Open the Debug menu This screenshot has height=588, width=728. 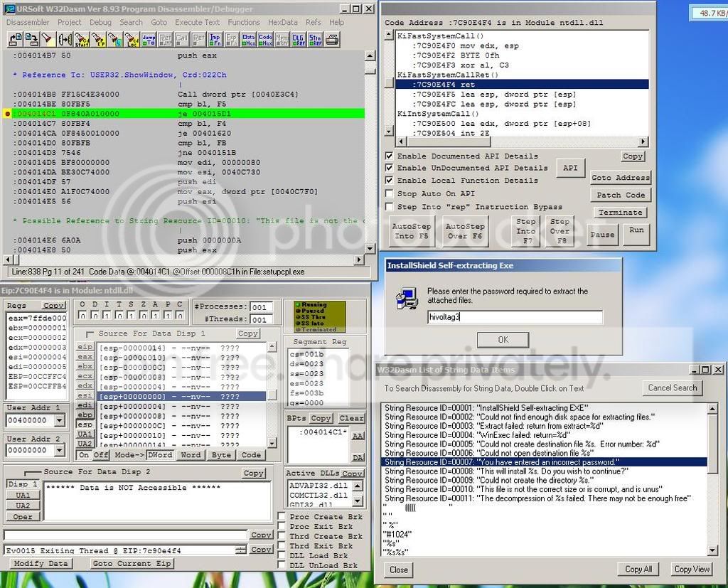click(x=100, y=22)
